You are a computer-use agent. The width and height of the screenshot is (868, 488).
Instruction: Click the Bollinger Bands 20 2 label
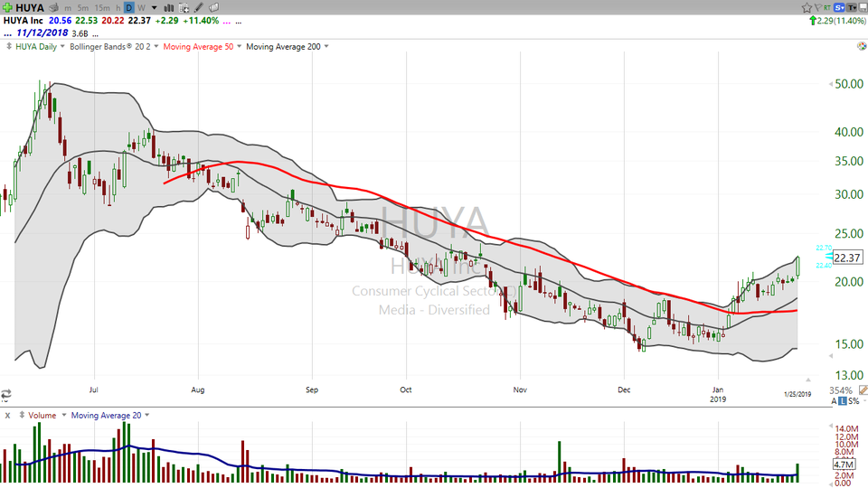pos(110,46)
